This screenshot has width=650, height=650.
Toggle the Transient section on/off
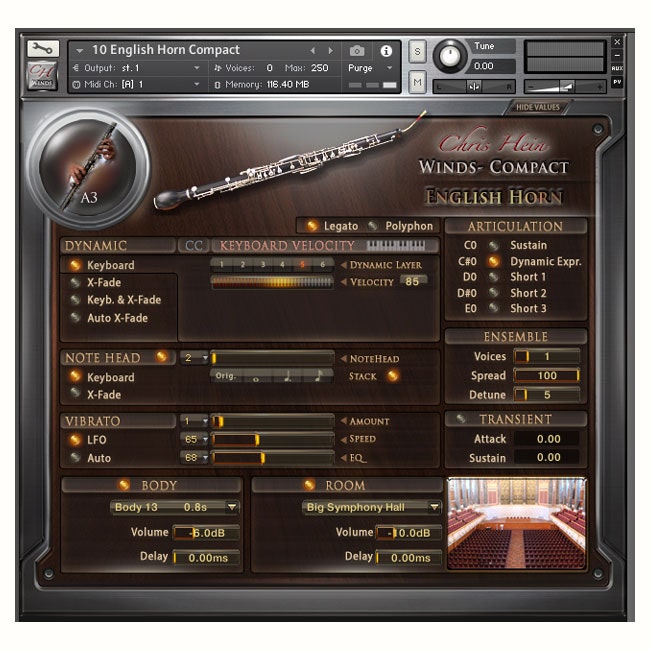[461, 419]
